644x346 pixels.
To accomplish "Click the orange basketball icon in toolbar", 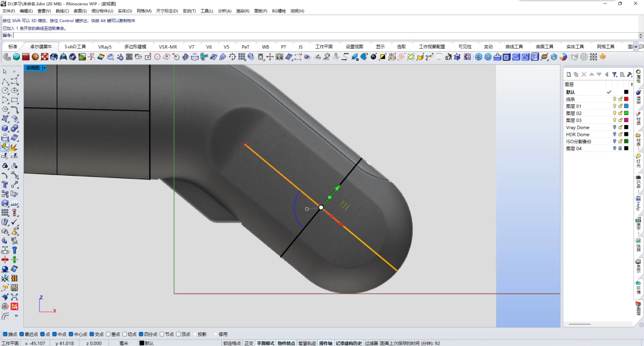I will pos(35,57).
